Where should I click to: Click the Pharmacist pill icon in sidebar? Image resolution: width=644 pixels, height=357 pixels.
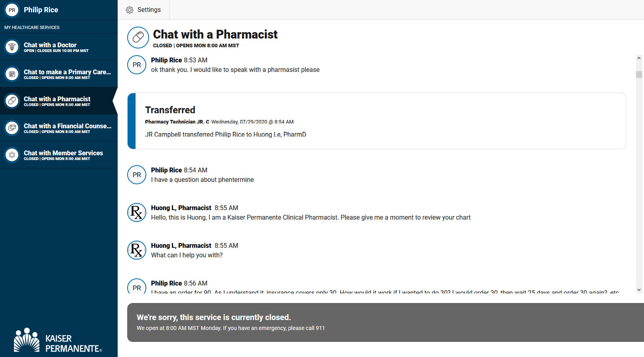pos(12,101)
